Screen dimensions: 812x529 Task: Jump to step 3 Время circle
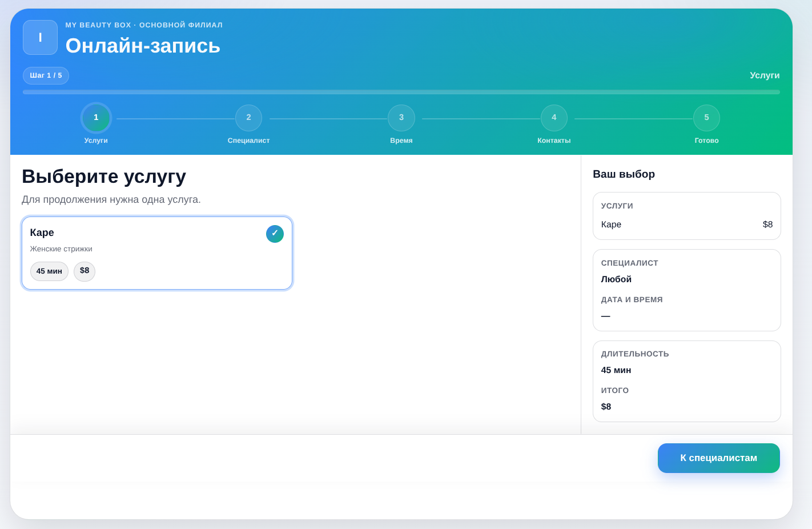click(401, 118)
